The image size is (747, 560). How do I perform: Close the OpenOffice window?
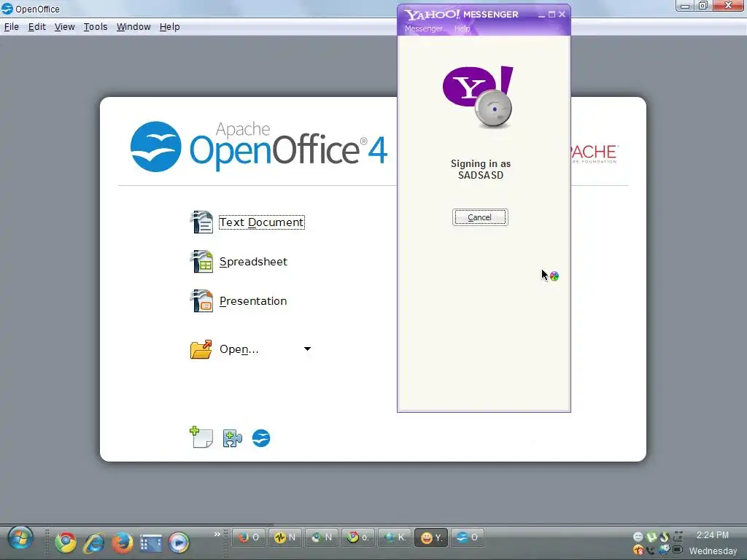[x=728, y=6]
